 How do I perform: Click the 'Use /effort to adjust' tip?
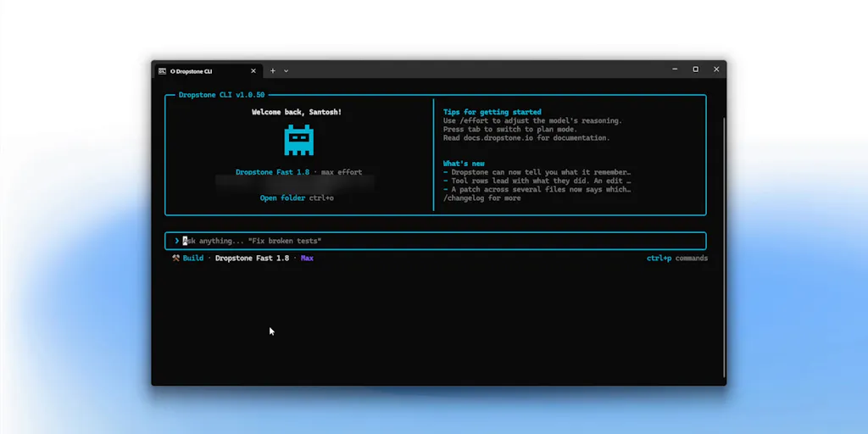[532, 120]
